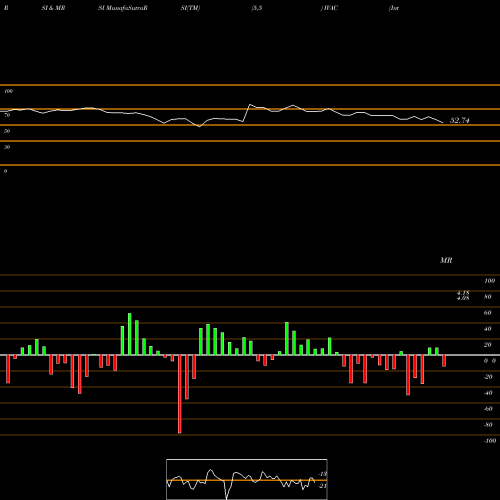This screenshot has width=500, height=500.
Task: Click the RSI value 52.74 label
Action: [460, 121]
